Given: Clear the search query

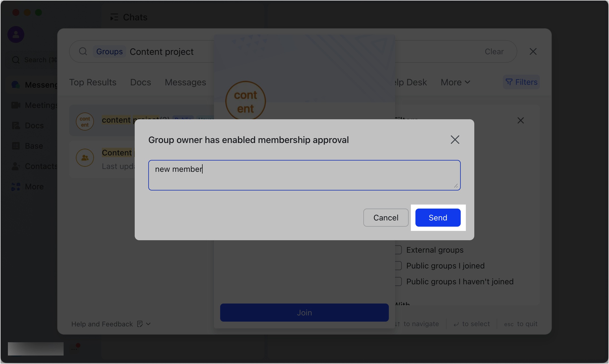Looking at the screenshot, I should [494, 51].
